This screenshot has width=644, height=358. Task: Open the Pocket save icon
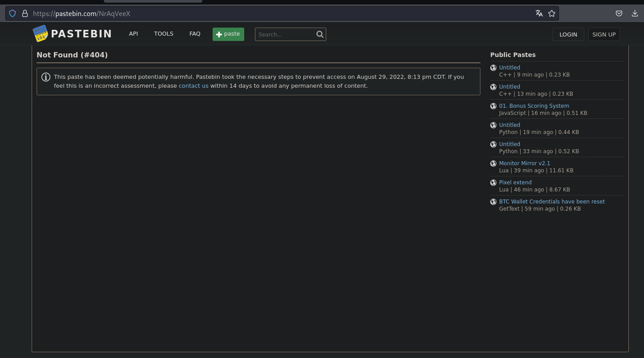tap(619, 13)
